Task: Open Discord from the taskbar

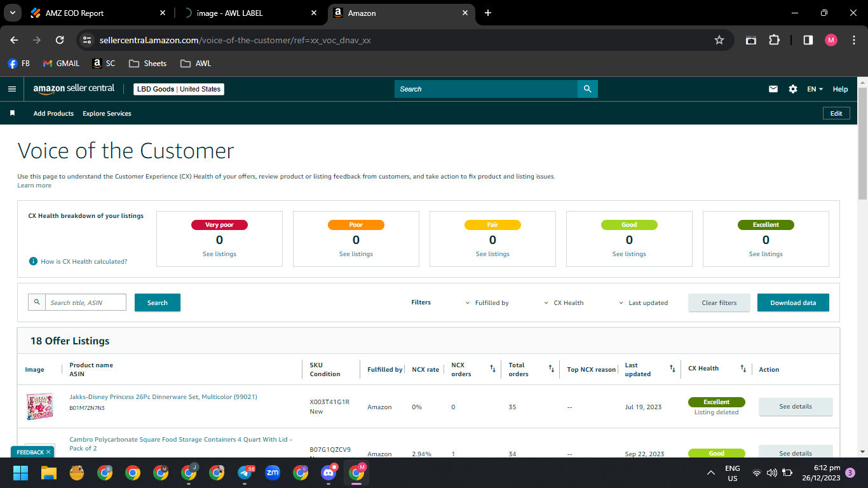Action: (329, 473)
